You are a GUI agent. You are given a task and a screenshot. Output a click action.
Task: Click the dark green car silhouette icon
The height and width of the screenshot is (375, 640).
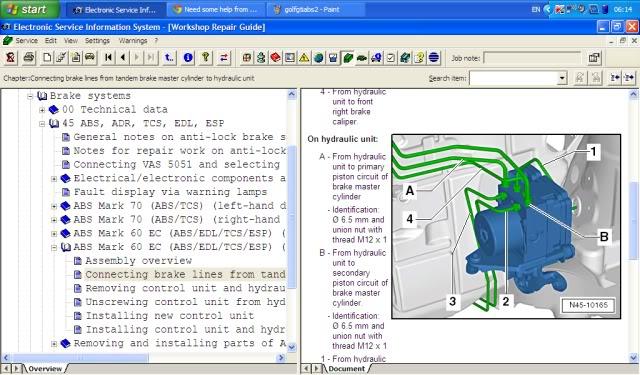(x=362, y=58)
